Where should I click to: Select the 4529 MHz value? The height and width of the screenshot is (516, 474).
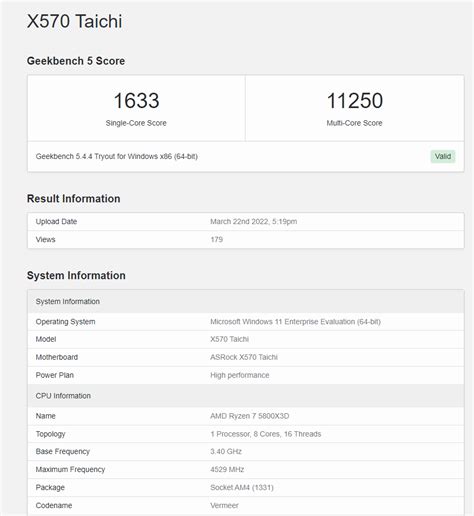click(227, 470)
